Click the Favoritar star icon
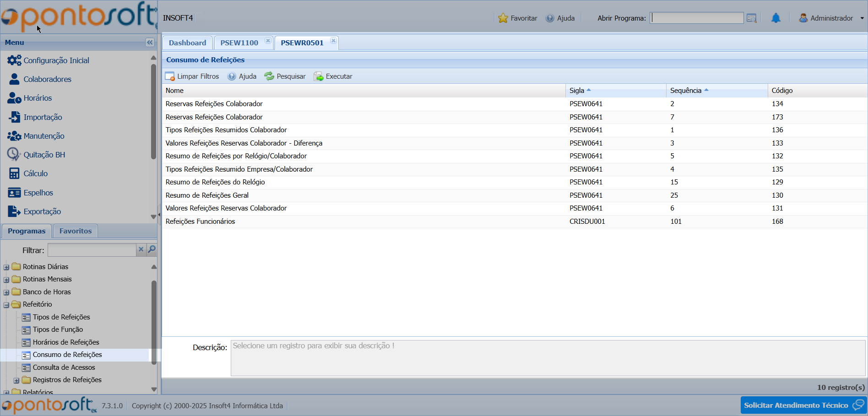 (x=503, y=18)
